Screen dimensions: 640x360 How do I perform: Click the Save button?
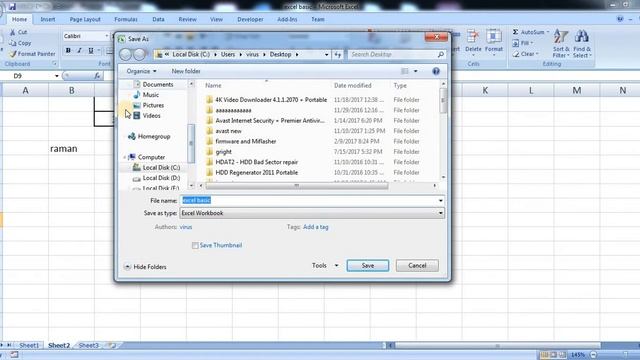coord(368,265)
